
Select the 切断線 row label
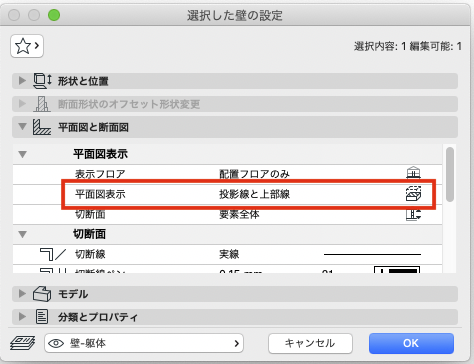pos(90,254)
